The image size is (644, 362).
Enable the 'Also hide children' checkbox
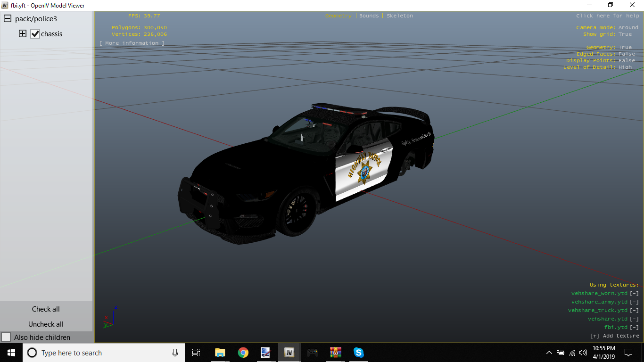tap(6, 337)
